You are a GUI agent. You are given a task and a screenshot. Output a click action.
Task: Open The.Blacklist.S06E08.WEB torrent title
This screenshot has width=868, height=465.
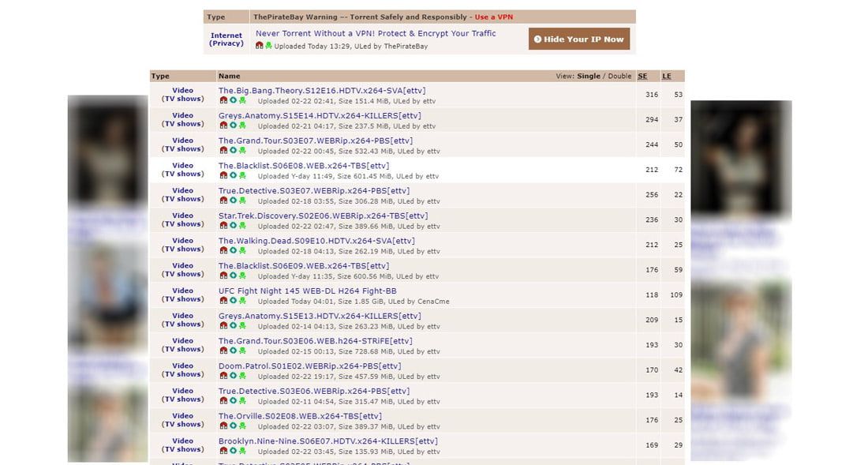pyautogui.click(x=303, y=166)
